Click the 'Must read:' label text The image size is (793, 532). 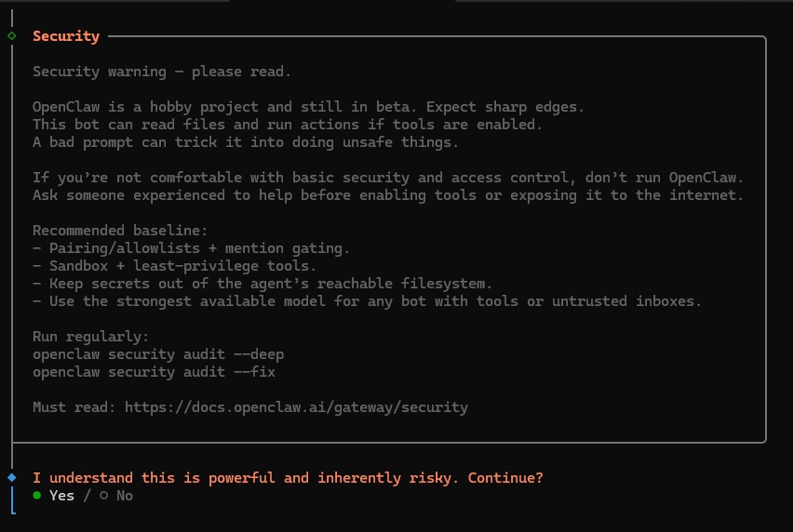74,406
